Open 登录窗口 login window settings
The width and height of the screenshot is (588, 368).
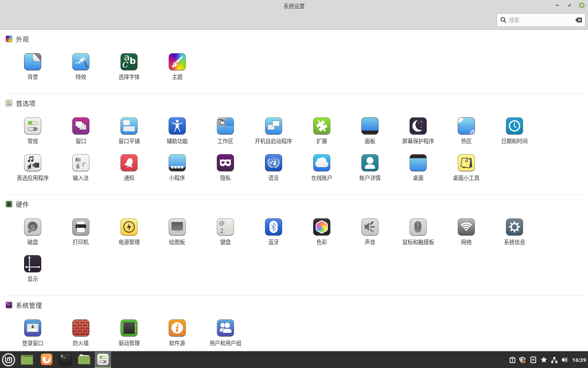pyautogui.click(x=33, y=333)
